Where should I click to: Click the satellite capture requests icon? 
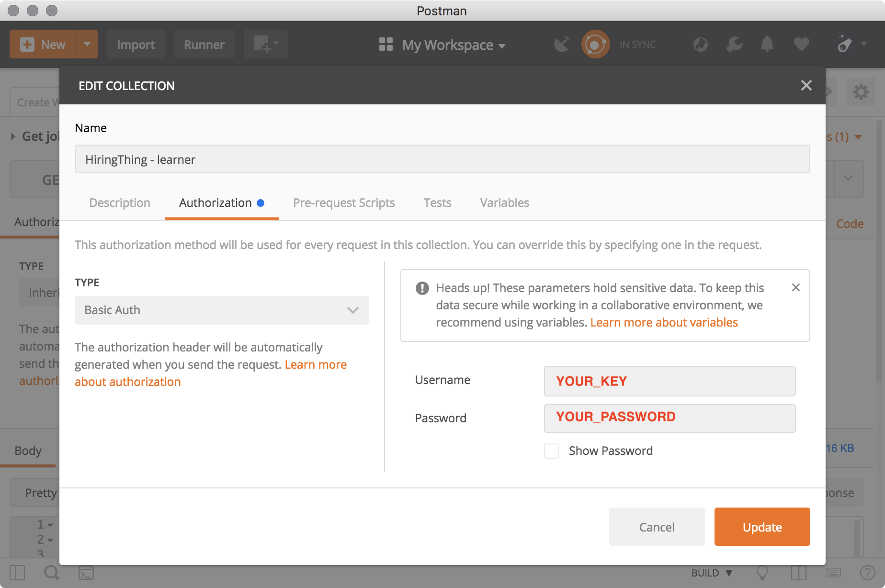[x=562, y=45]
